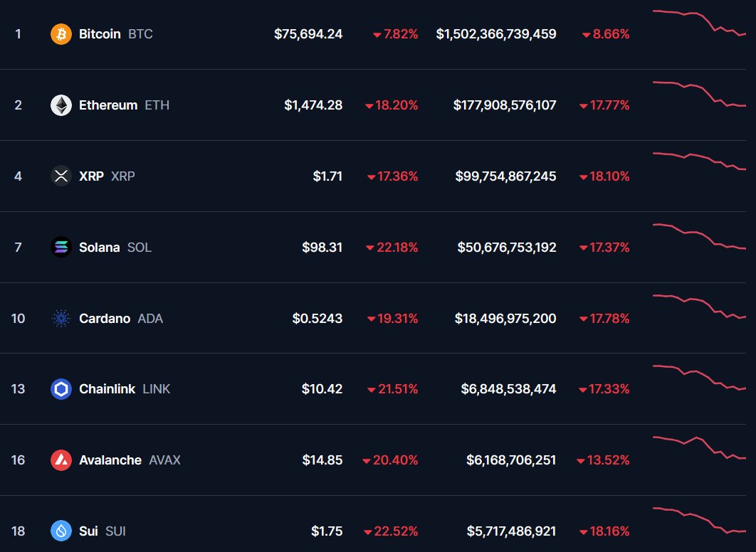Select the Ethereum price $1,474.28
The height and width of the screenshot is (552, 756).
point(313,105)
